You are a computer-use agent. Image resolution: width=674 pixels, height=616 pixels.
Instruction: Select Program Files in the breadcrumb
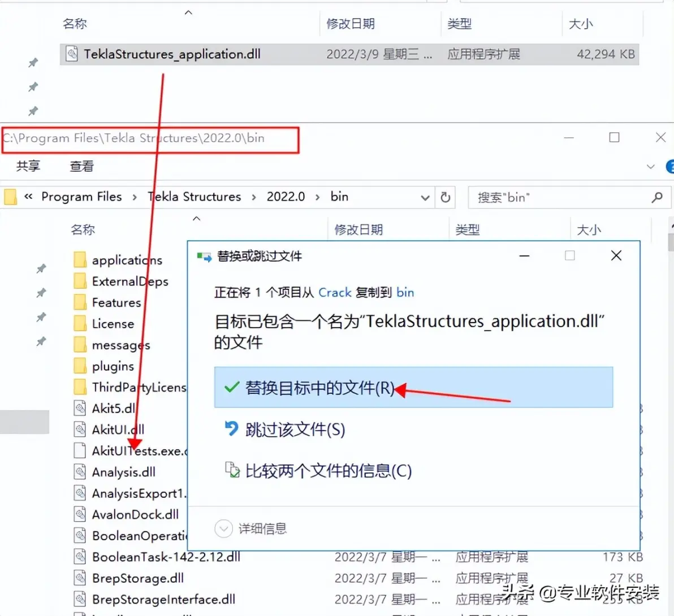pos(81,197)
